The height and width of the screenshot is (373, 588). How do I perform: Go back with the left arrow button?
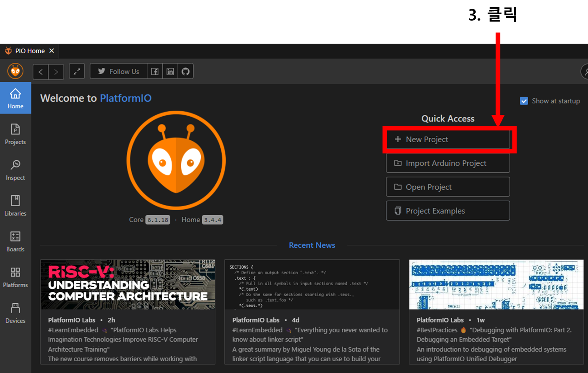[x=41, y=72]
